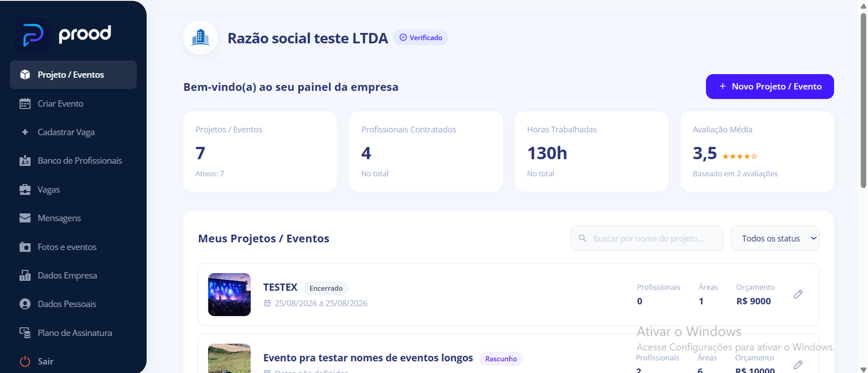868x373 pixels.
Task: Click the camera icon beside Fotos e eventos
Action: pyautogui.click(x=25, y=247)
